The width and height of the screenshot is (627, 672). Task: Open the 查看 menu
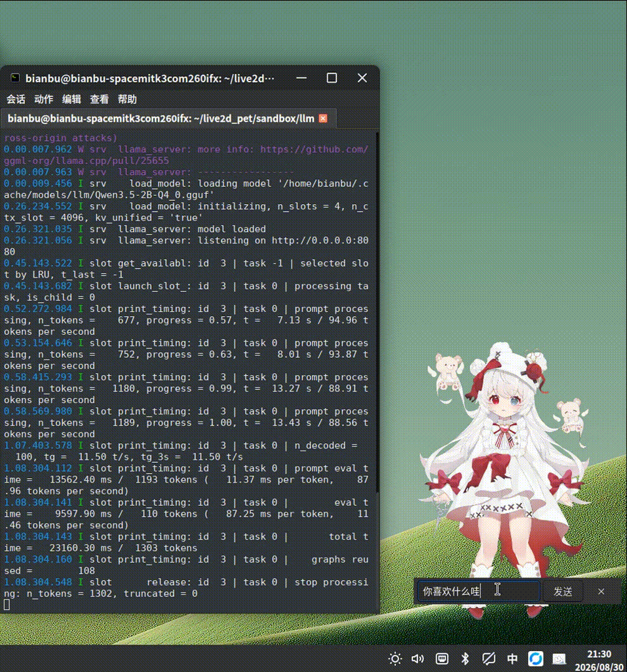pos(100,100)
